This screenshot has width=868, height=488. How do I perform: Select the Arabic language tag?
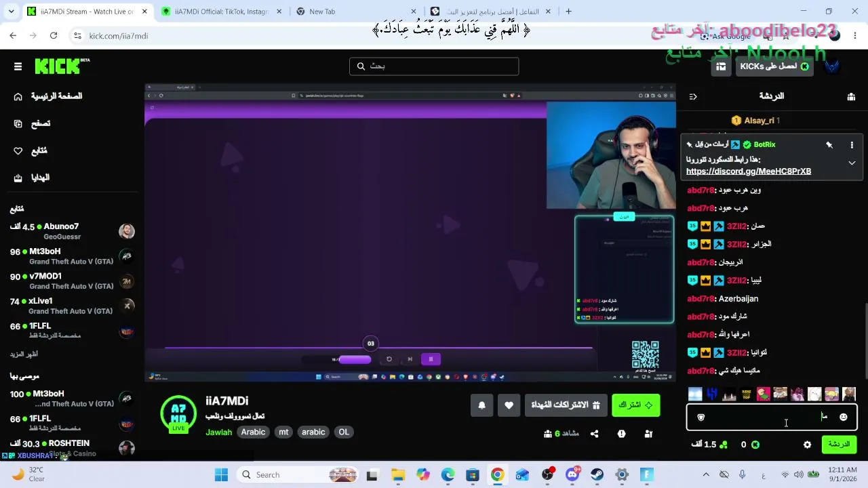[x=253, y=432]
